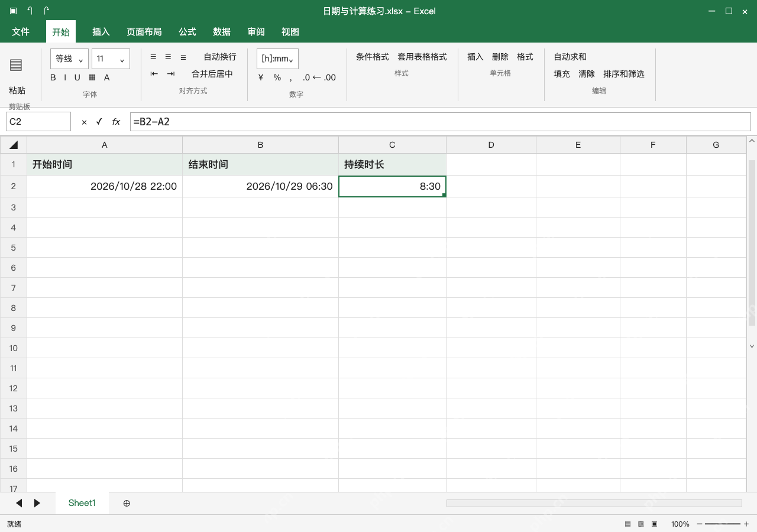Open the cell borders grid icon
The width and height of the screenshot is (757, 532).
92,77
